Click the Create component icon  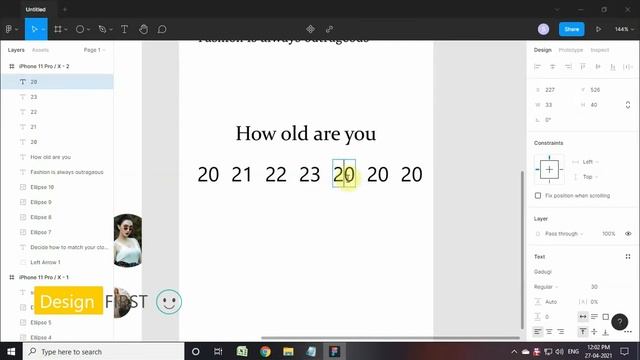point(310,29)
